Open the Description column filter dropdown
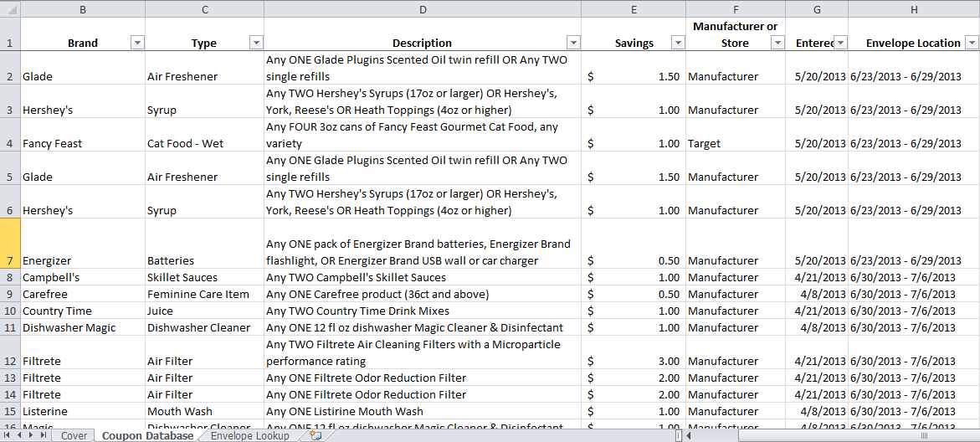Screen dimensions: 980x442 point(573,43)
